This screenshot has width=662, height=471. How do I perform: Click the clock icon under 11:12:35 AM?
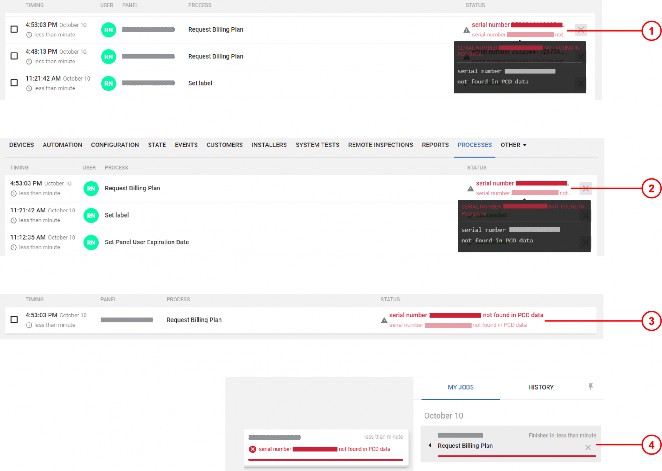(14, 247)
